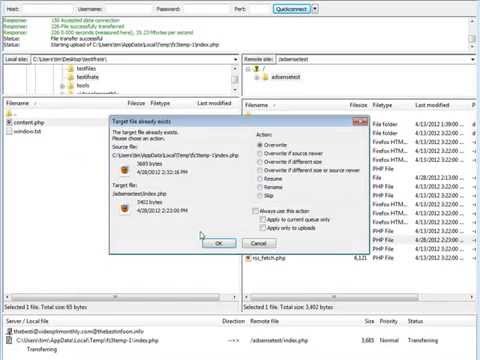Open the Remote site path dropdown
This screenshot has height=360, width=480.
473,59
